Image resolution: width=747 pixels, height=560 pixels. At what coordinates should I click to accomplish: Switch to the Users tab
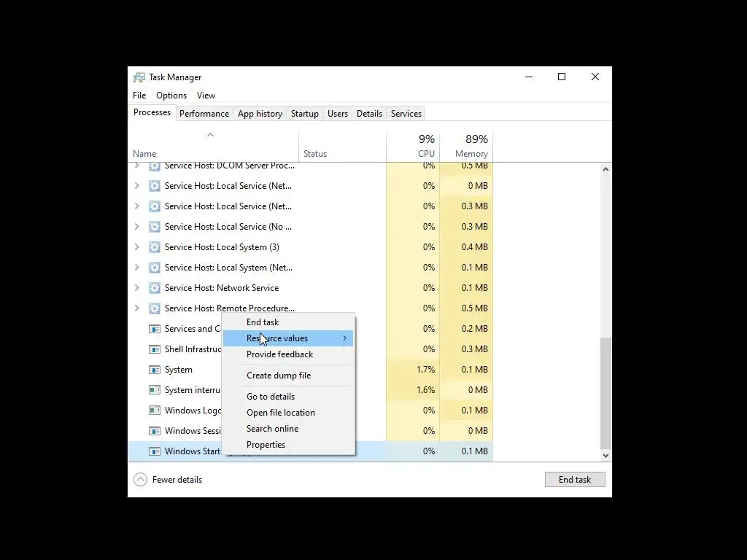(x=337, y=114)
